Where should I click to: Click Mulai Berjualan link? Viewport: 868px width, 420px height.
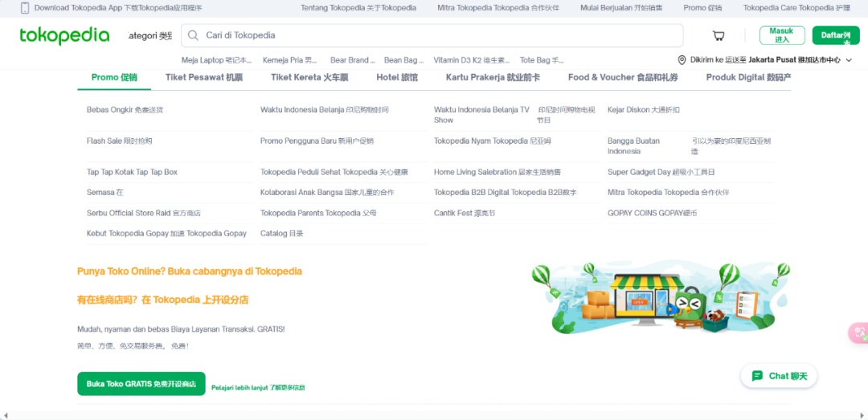621,8
